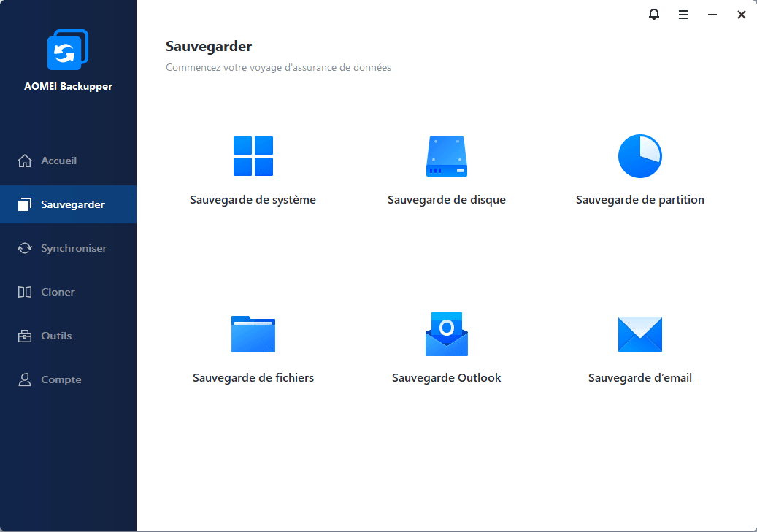This screenshot has height=532, width=757.
Task: Minimize the AOMEI Backupper window
Action: 712,15
